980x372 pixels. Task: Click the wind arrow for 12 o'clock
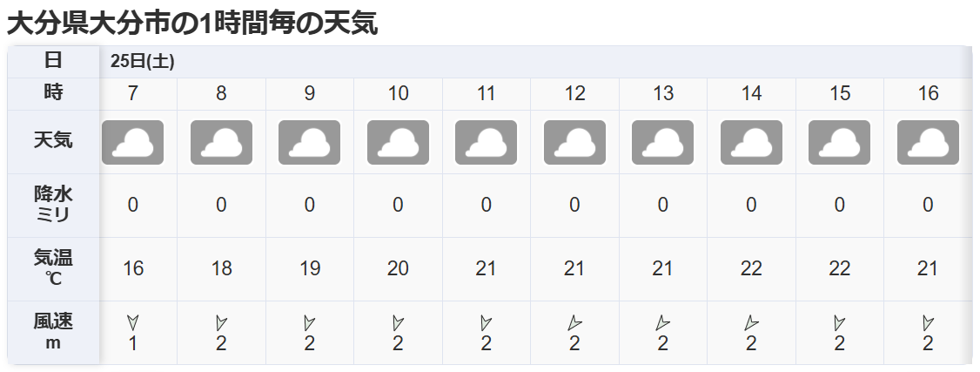pos(574,322)
